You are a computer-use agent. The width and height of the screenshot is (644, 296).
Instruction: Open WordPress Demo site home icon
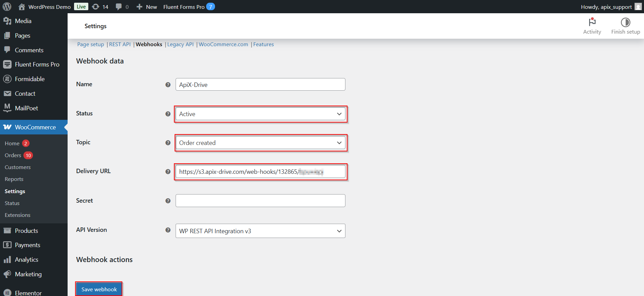point(22,7)
